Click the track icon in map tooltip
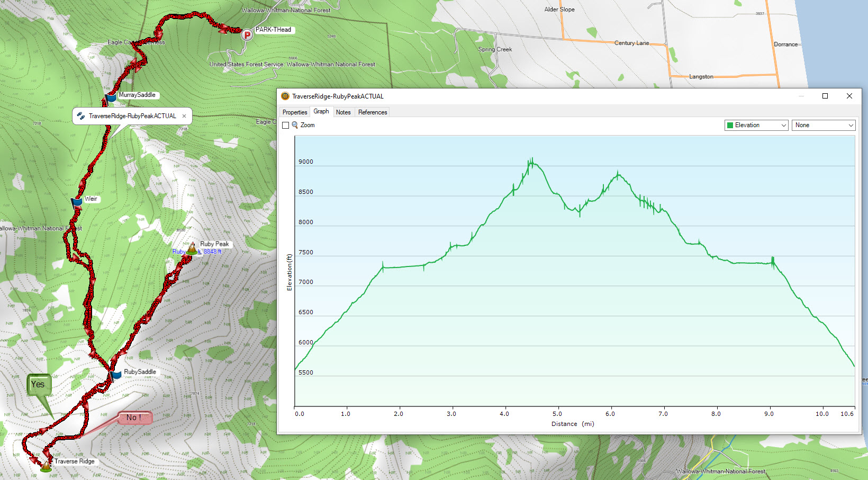The image size is (868, 480). point(81,115)
